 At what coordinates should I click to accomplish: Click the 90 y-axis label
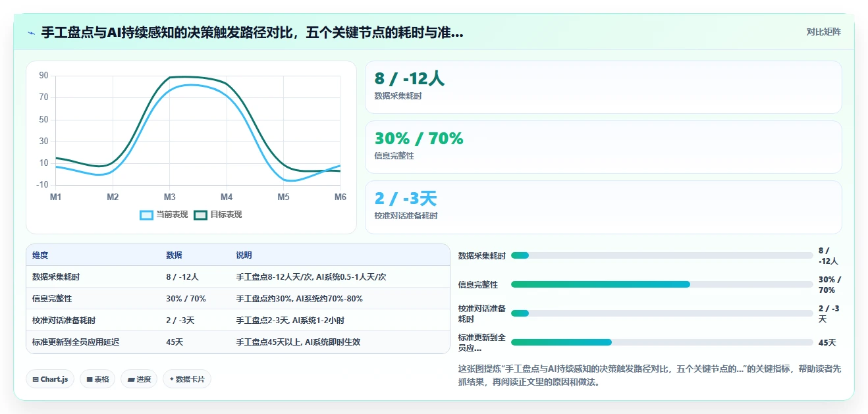coord(43,76)
